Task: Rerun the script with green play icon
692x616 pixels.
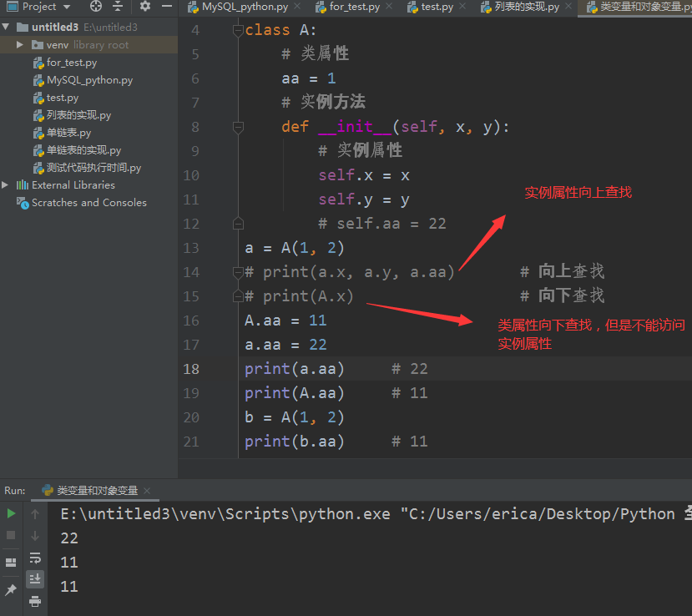Action: pyautogui.click(x=11, y=513)
